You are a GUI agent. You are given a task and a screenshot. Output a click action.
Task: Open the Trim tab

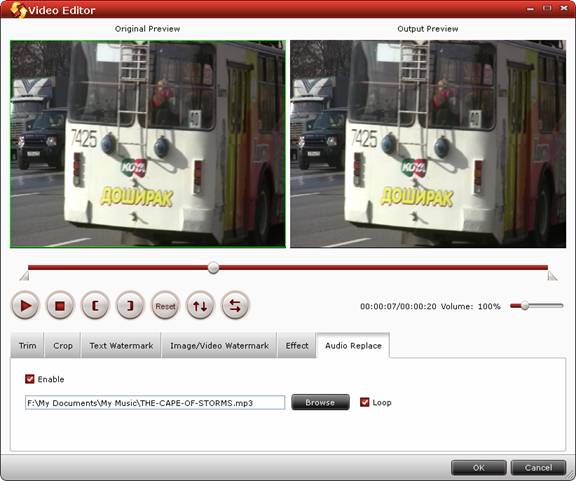click(x=28, y=345)
